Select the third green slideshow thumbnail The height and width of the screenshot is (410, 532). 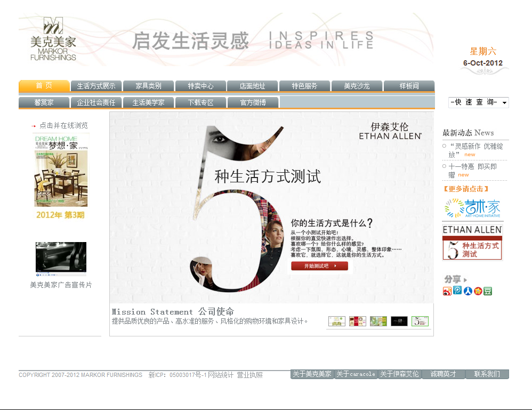(378, 321)
